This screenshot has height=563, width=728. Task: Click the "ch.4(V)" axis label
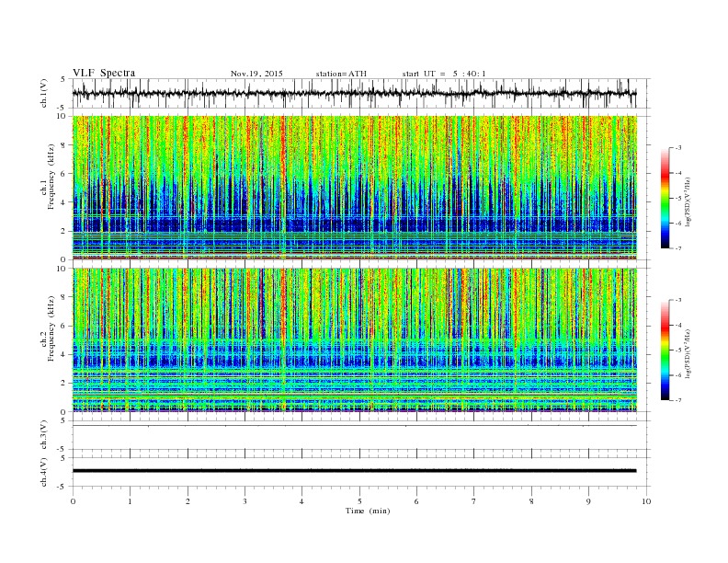pos(44,473)
